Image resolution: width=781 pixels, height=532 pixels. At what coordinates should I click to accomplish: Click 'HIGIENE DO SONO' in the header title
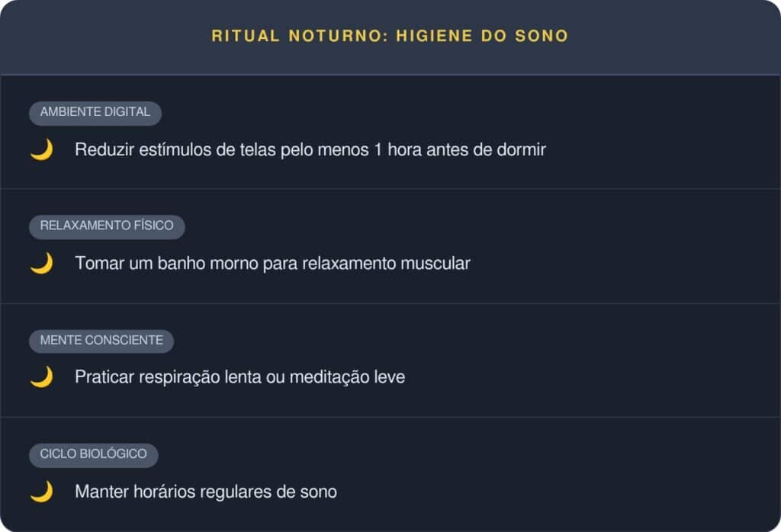[482, 36]
